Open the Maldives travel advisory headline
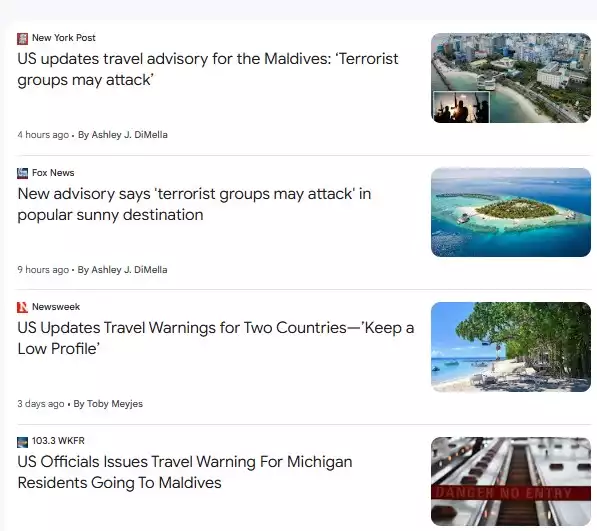Screen dimensions: 597x531 click(x=208, y=69)
